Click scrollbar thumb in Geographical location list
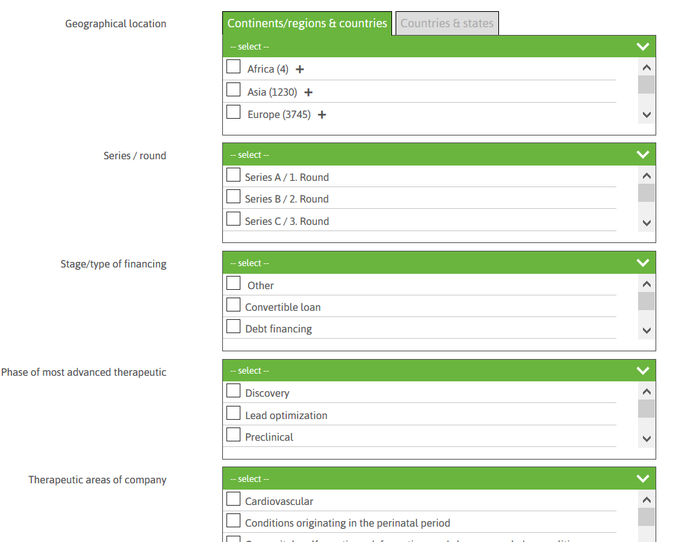Image resolution: width=680 pixels, height=542 pixels. [x=646, y=85]
